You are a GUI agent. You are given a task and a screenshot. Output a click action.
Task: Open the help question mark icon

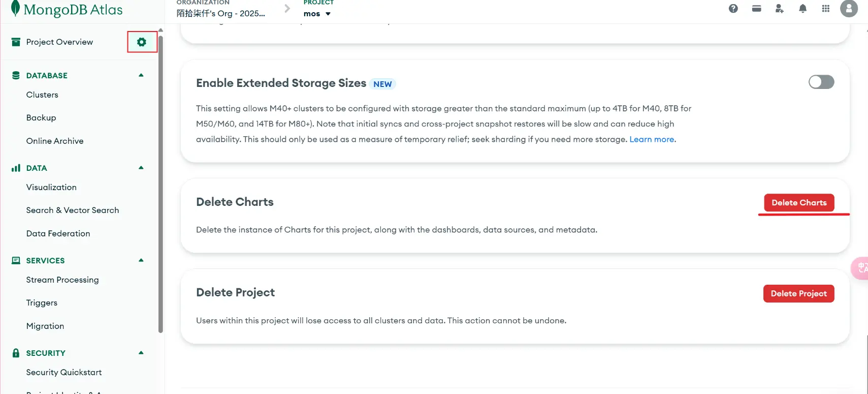pyautogui.click(x=733, y=9)
